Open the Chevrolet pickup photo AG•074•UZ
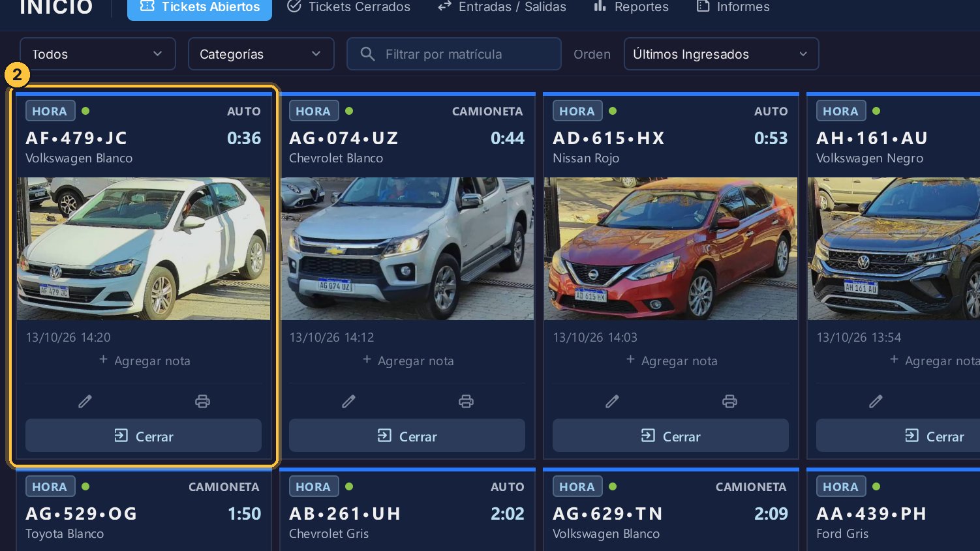The height and width of the screenshot is (551, 980). point(407,248)
